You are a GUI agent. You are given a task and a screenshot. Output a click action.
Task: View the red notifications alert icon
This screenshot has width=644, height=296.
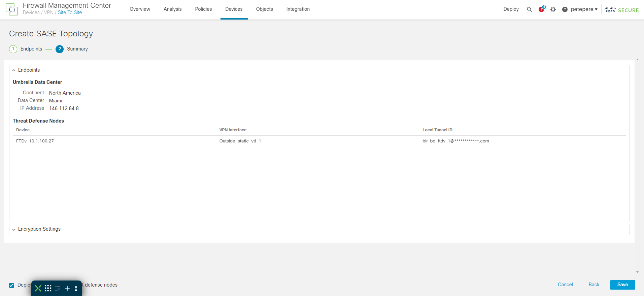click(x=541, y=9)
